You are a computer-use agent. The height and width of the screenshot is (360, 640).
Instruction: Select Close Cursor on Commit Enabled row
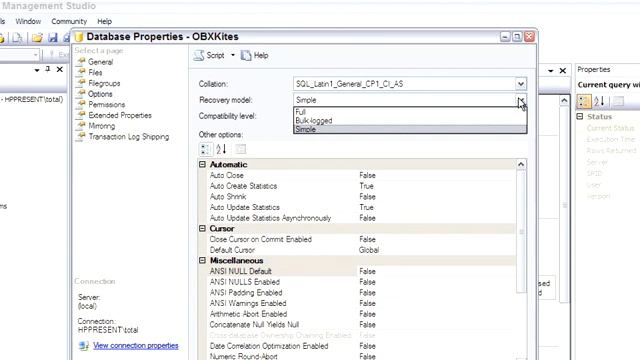pyautogui.click(x=362, y=239)
